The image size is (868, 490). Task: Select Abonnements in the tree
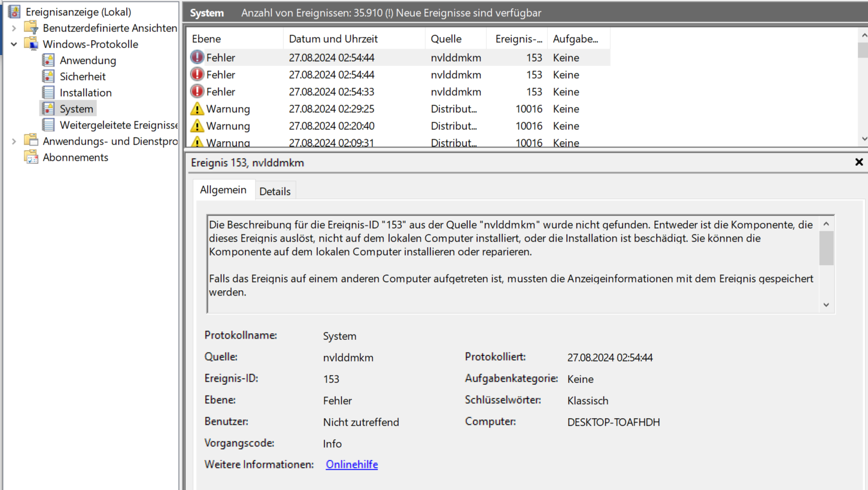tap(75, 157)
